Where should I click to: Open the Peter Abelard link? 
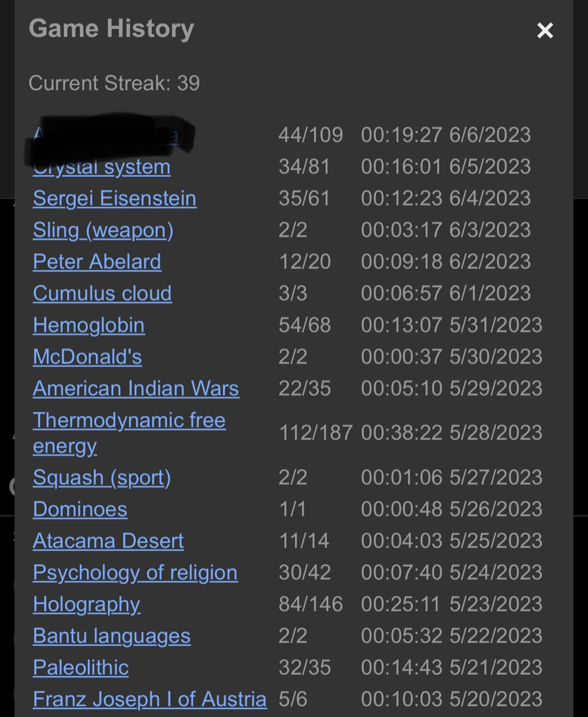[x=97, y=262]
